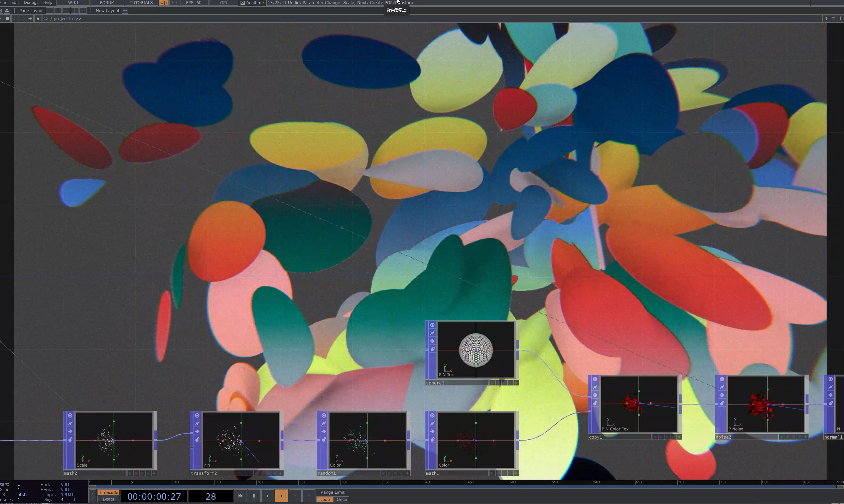Enable the bypass flag on the sphere1 node
844x504 pixels.
tap(433, 333)
